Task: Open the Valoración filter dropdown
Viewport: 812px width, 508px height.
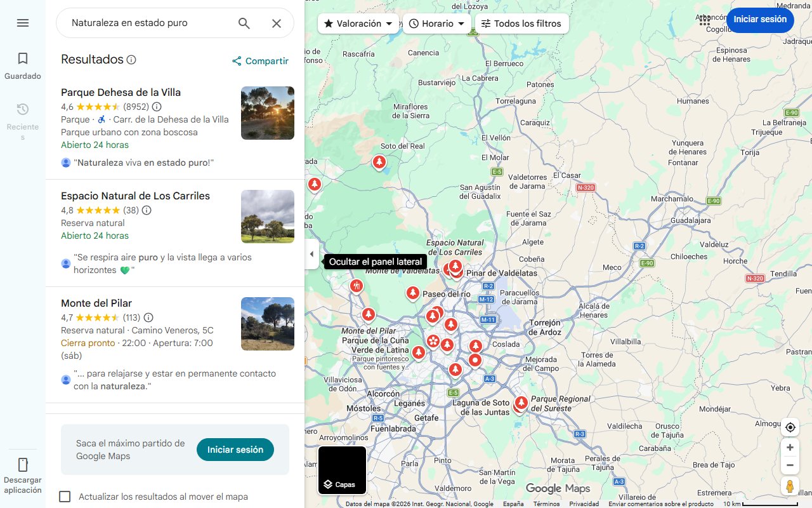Action: 358,23
